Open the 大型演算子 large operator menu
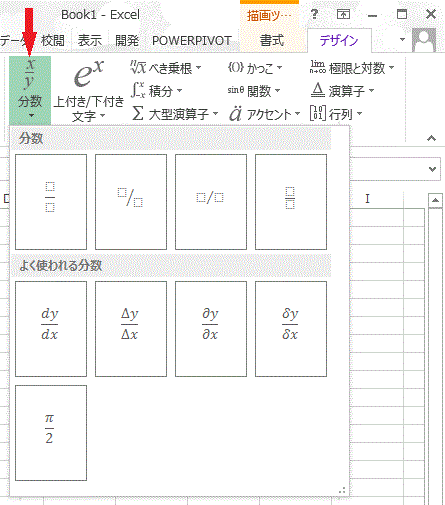 [175, 114]
